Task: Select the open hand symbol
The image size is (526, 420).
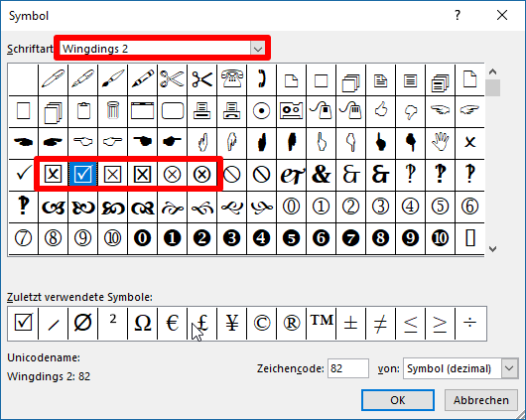Action: (x=440, y=143)
